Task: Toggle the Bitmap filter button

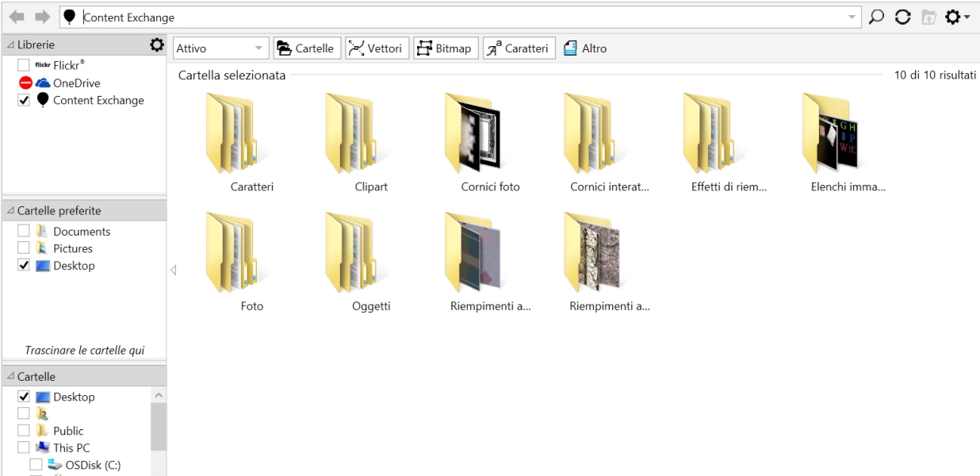Action: (444, 48)
